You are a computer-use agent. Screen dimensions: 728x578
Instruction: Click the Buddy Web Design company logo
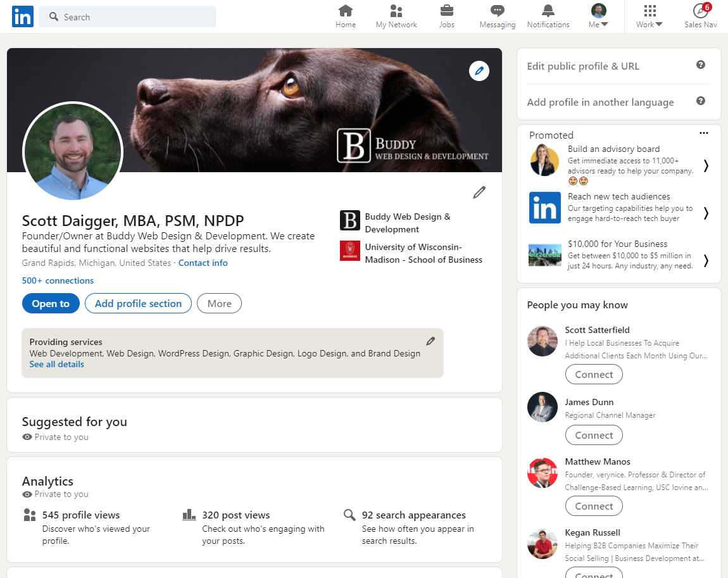click(350, 220)
